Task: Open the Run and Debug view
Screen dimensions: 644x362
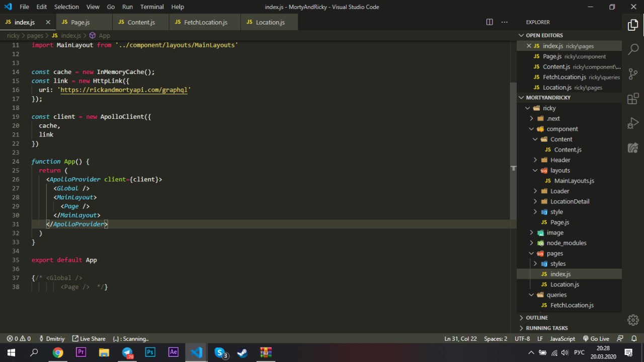Action: [x=633, y=123]
